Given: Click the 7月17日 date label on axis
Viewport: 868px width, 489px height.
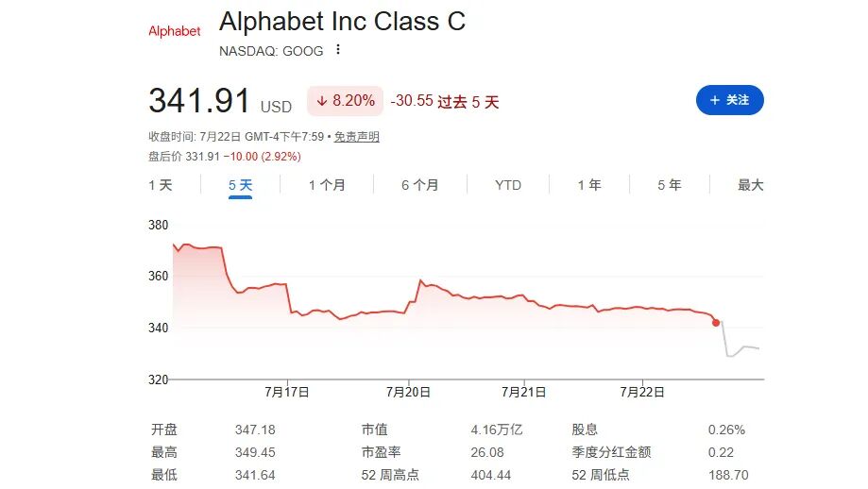Looking at the screenshot, I should pyautogui.click(x=287, y=392).
